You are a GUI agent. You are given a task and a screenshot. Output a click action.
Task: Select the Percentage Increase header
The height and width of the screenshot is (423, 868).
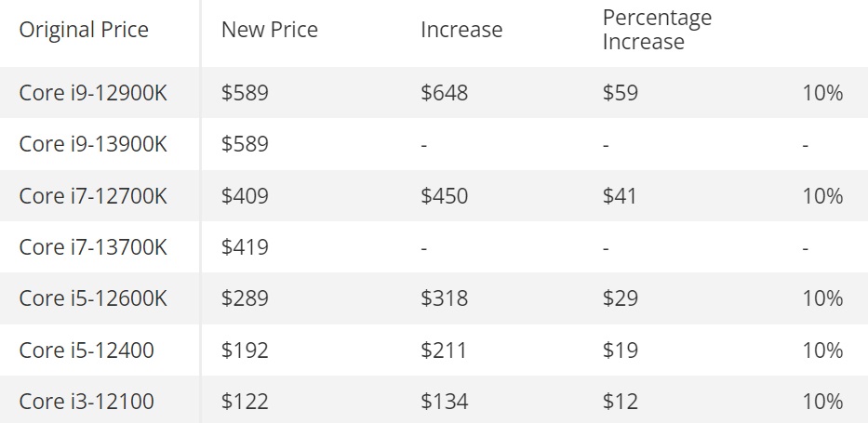coord(657,30)
